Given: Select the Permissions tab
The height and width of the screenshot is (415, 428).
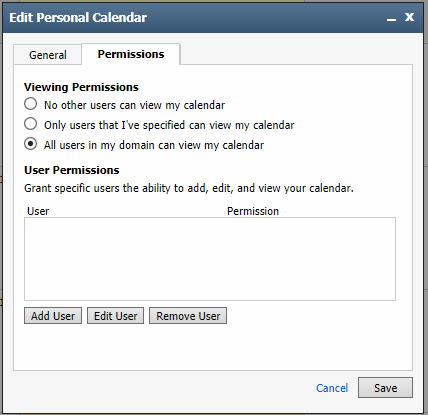Looking at the screenshot, I should [x=131, y=54].
